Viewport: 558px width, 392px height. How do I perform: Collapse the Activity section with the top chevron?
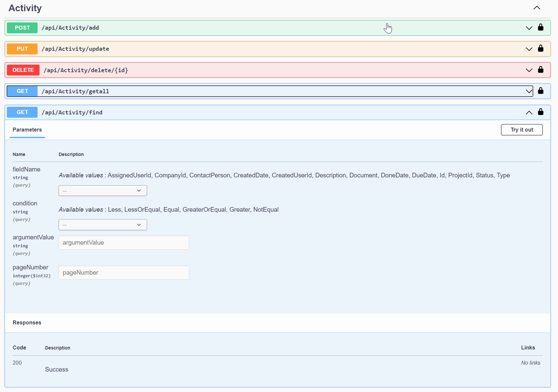pos(537,8)
